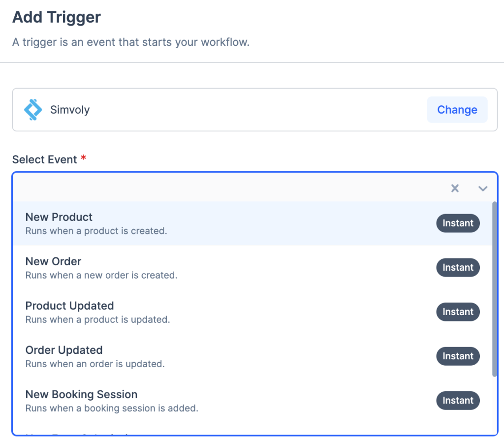The width and height of the screenshot is (504, 441).
Task: Select the New Order event
Action: (53, 261)
